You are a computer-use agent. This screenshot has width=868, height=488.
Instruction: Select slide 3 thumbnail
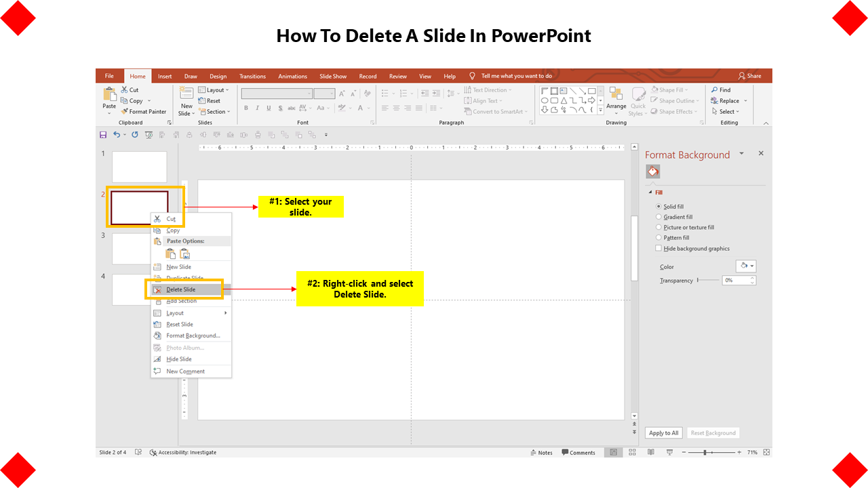tap(139, 249)
